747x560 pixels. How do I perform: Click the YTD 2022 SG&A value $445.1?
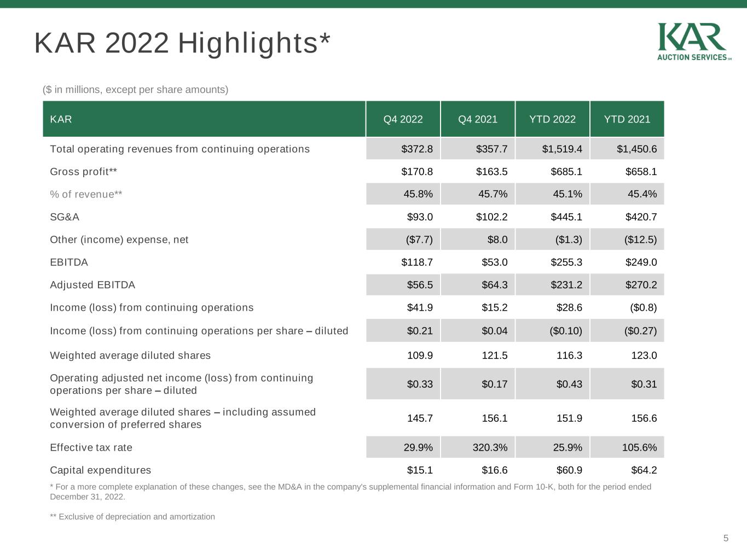tap(566, 217)
